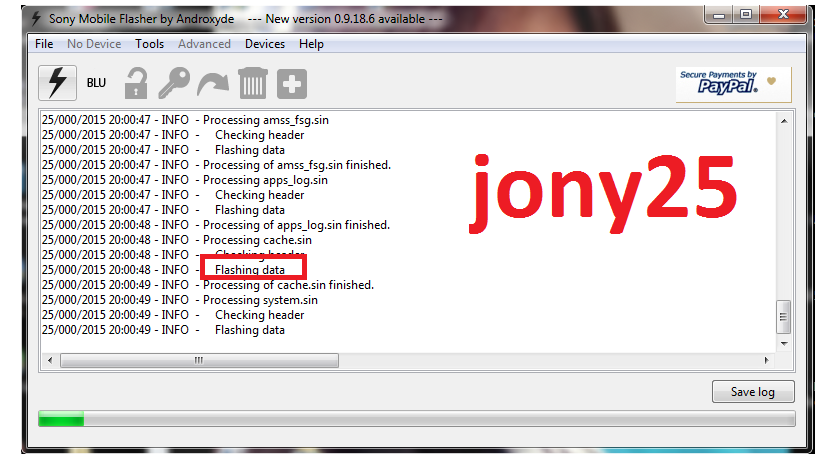Click the horizontal scrollbar left arrow

pos(49,360)
